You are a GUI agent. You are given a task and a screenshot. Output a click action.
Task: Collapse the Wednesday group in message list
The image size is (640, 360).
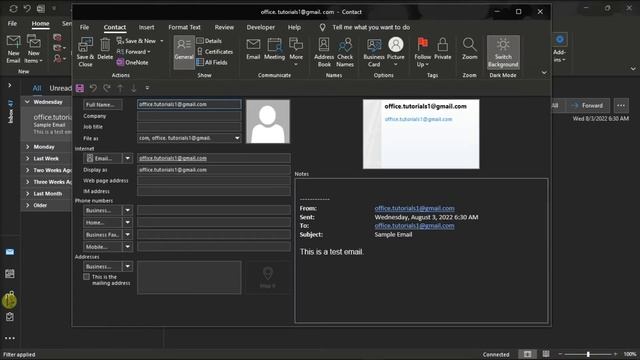pos(27,102)
